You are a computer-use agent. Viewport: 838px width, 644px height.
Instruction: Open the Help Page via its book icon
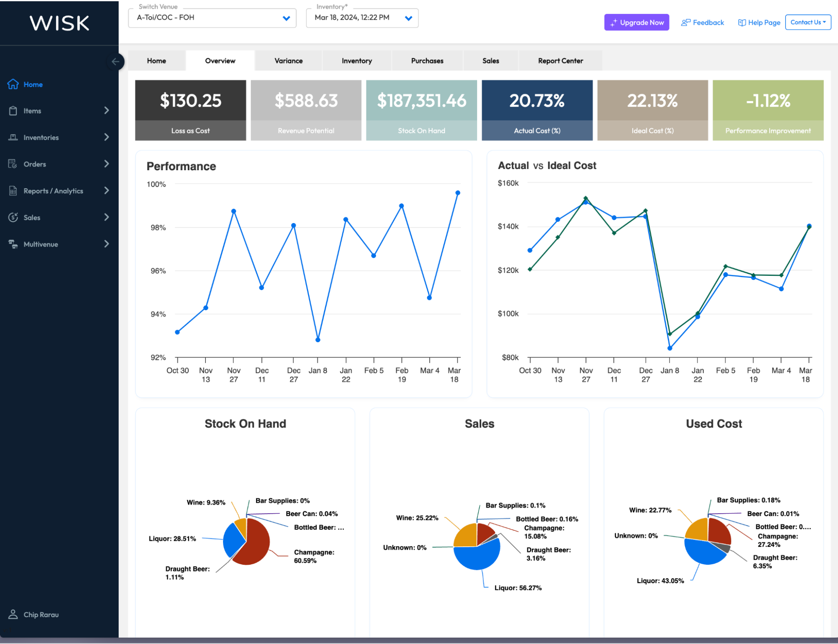click(x=742, y=22)
